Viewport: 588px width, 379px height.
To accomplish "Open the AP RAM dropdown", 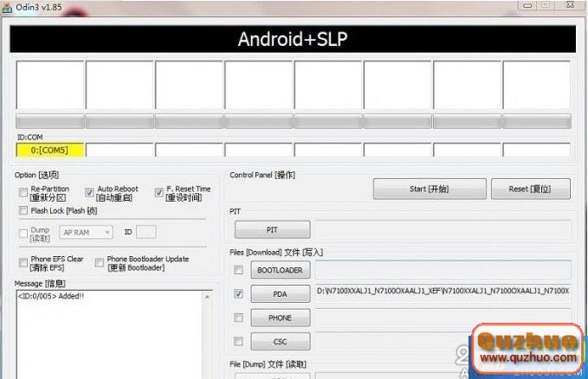I will point(86,233).
